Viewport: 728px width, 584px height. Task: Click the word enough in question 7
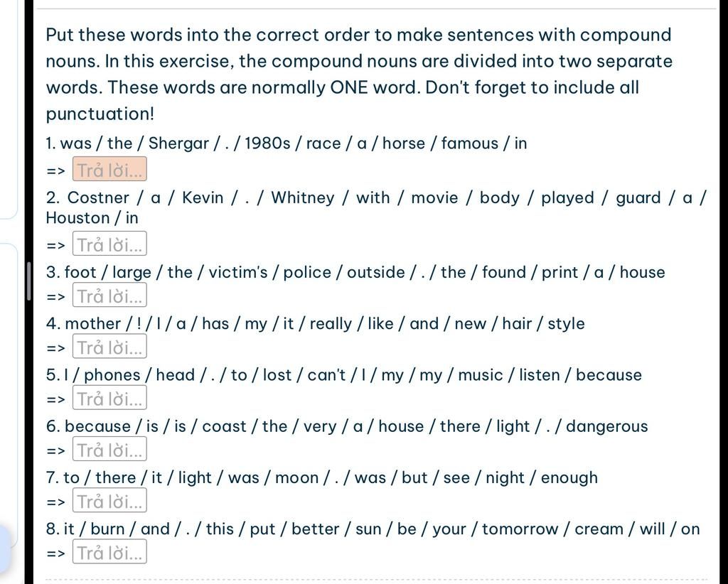tap(569, 477)
